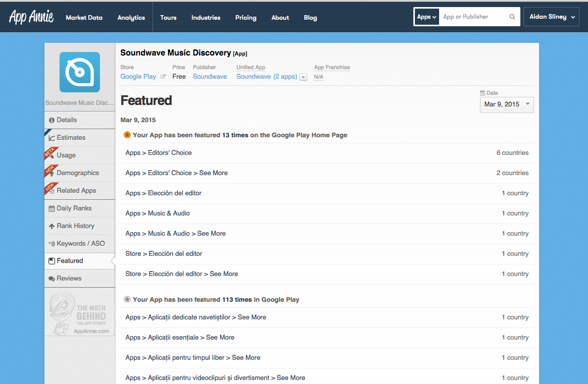Select the Estimates sidebar tab
The width and height of the screenshot is (588, 384).
tap(80, 138)
